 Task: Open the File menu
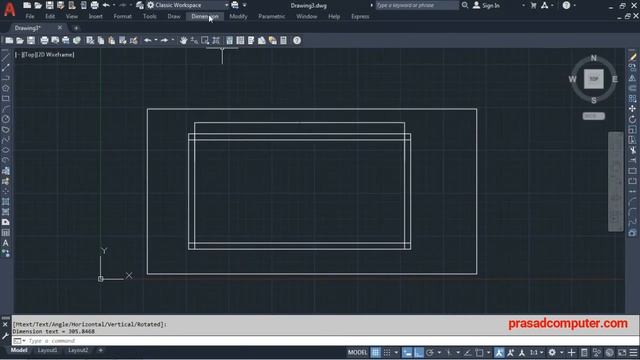(x=30, y=17)
